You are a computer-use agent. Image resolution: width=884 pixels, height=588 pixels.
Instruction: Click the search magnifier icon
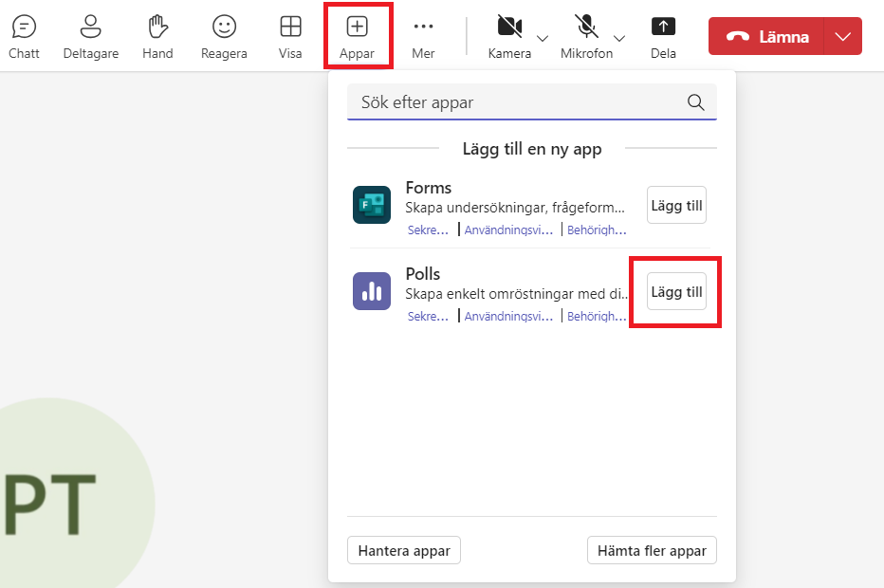695,102
